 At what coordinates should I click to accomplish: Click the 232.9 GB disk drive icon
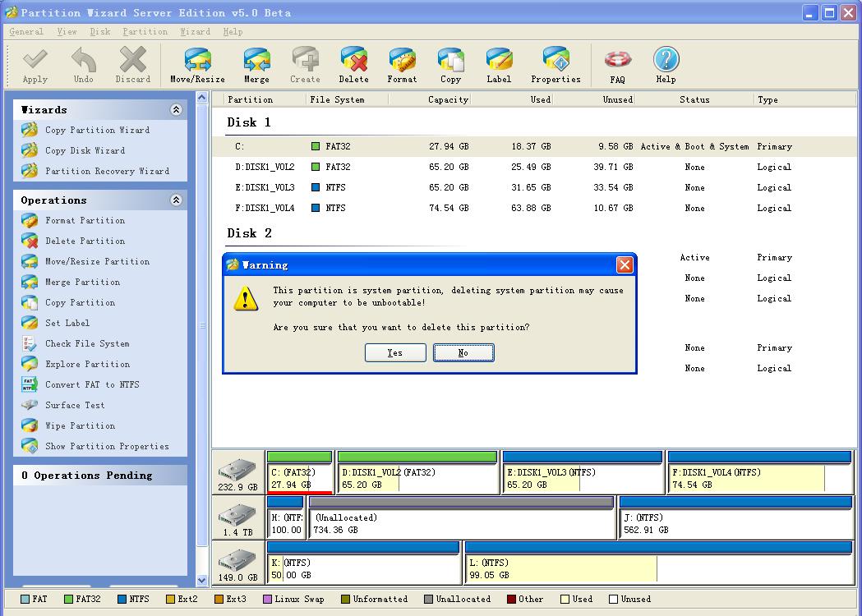click(x=237, y=470)
